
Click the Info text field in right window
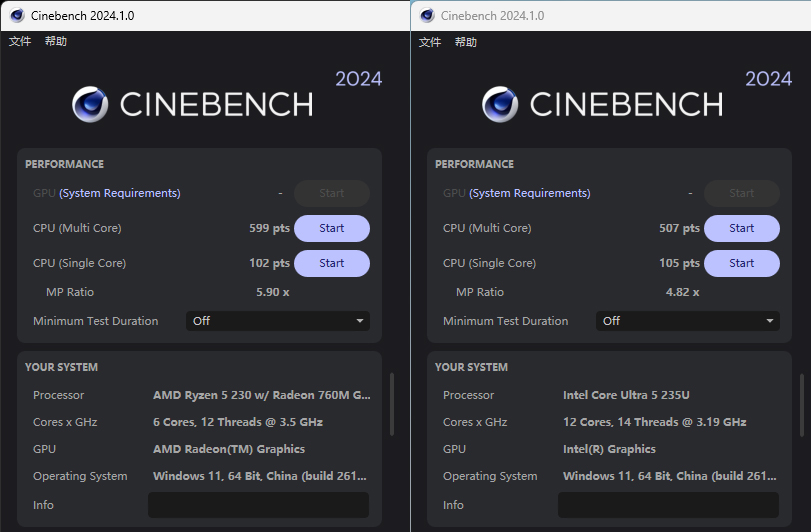click(668, 505)
